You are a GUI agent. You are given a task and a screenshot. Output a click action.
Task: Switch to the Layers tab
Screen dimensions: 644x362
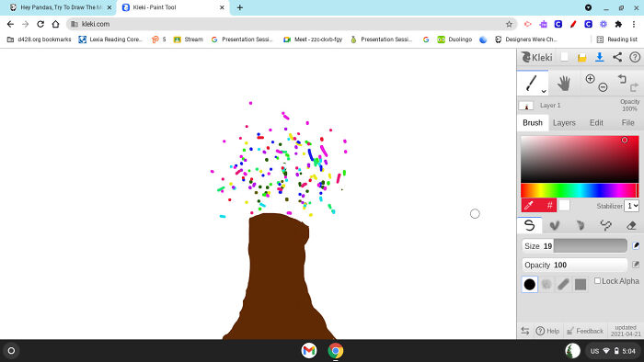coord(564,122)
